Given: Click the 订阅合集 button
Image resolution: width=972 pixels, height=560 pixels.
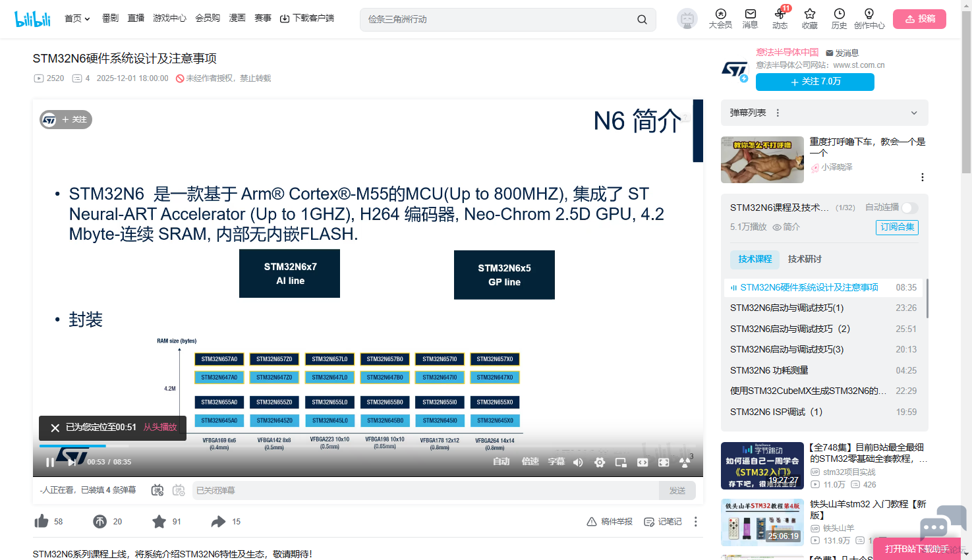Looking at the screenshot, I should coord(897,227).
